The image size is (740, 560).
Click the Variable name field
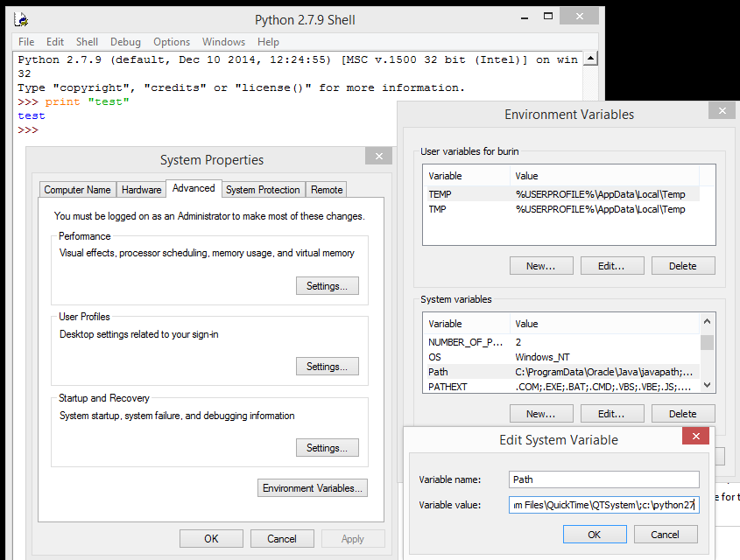coord(603,479)
